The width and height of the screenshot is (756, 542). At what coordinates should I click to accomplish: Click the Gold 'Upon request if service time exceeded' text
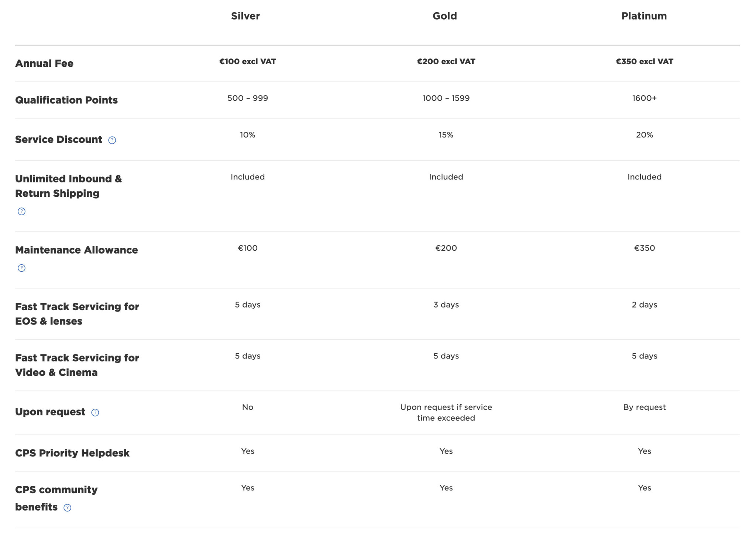point(446,413)
